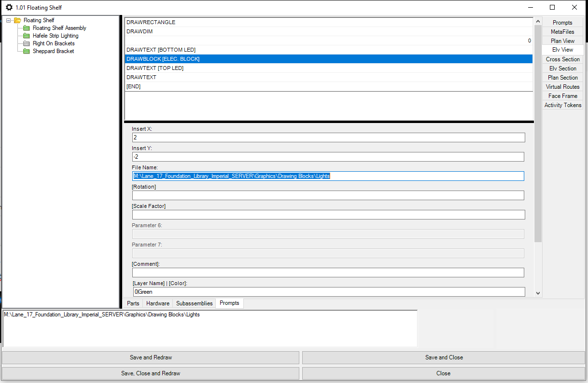This screenshot has width=588, height=383.
Task: Open the MetaFiles side tab
Action: click(562, 32)
